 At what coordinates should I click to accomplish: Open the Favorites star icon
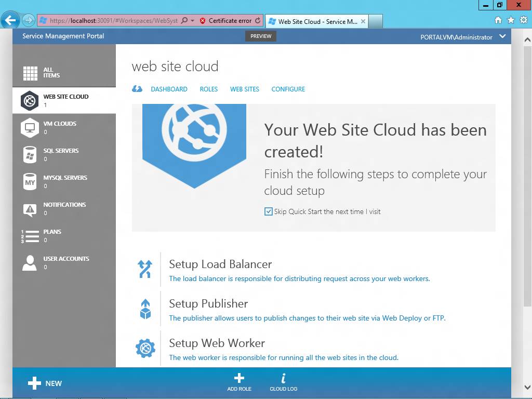click(511, 20)
